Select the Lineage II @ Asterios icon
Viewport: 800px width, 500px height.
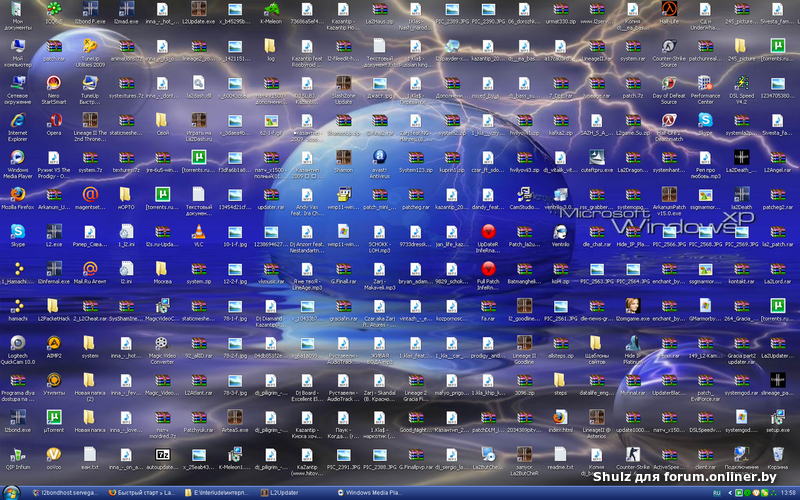pos(596,417)
